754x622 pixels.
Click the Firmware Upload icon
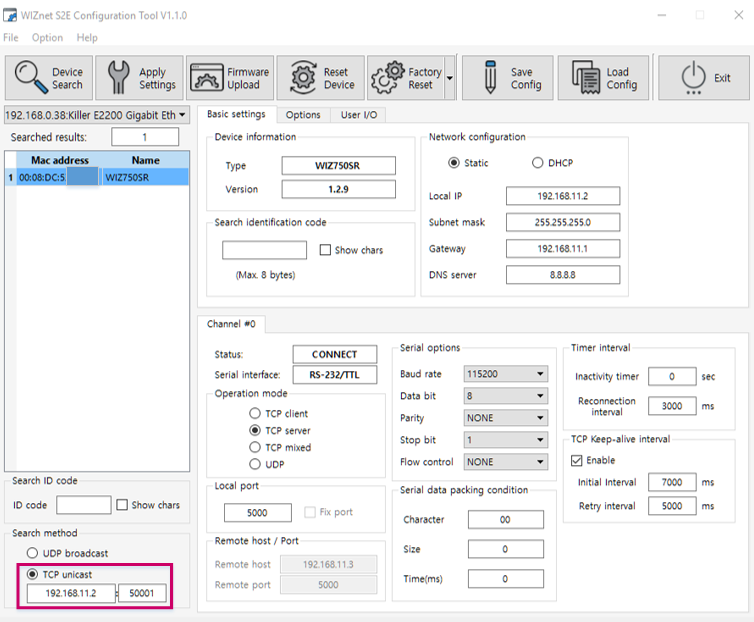point(207,77)
